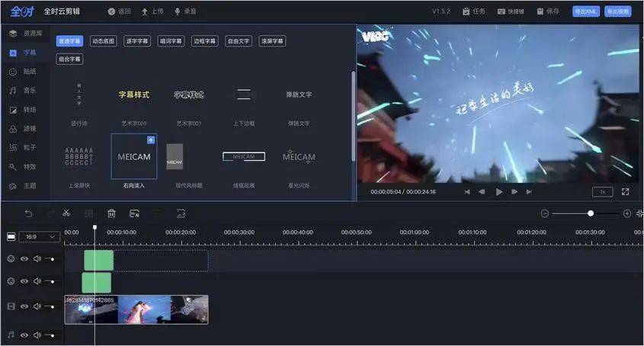Step back one frame in preview
The image size is (644, 346).
click(482, 191)
